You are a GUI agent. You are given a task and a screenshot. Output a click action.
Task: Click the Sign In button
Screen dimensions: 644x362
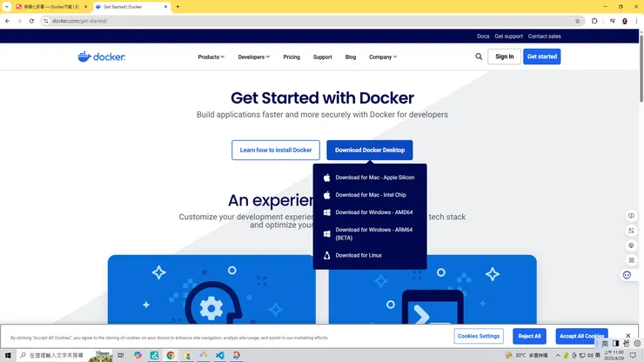pyautogui.click(x=505, y=57)
